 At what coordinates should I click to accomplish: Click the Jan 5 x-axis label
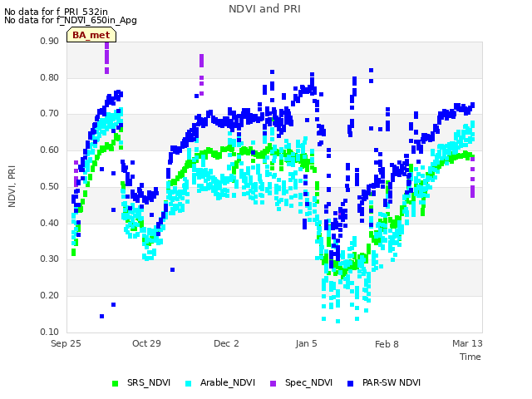(307, 343)
